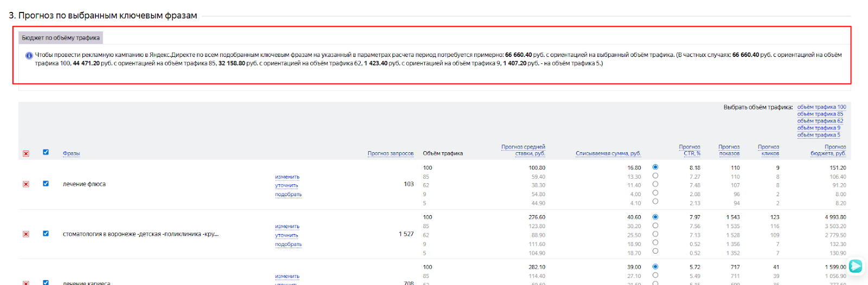The image size is (868, 285).
Task: Click 'Списываемая сумма, руб.' column header
Action: coord(608,154)
